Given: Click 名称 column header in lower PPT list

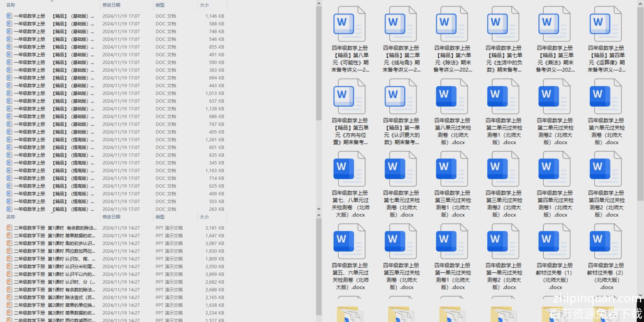Looking at the screenshot, I should (x=11, y=217).
